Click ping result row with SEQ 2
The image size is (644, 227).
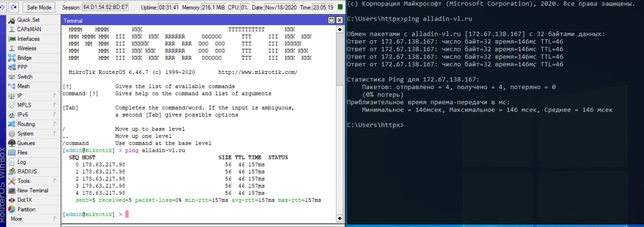click(170, 179)
